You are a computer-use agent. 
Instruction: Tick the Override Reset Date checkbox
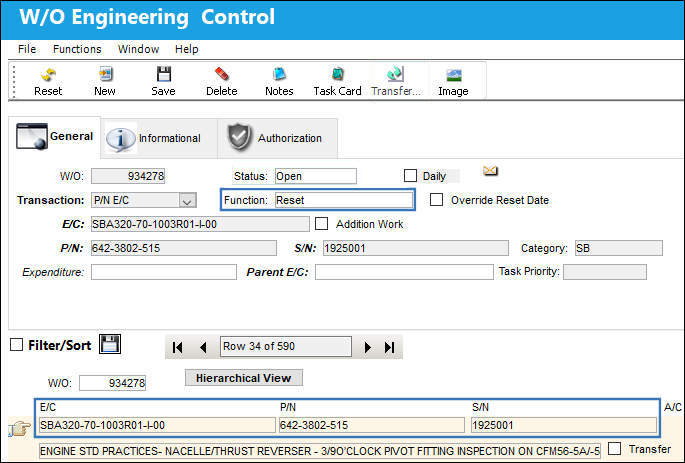pyautogui.click(x=436, y=200)
